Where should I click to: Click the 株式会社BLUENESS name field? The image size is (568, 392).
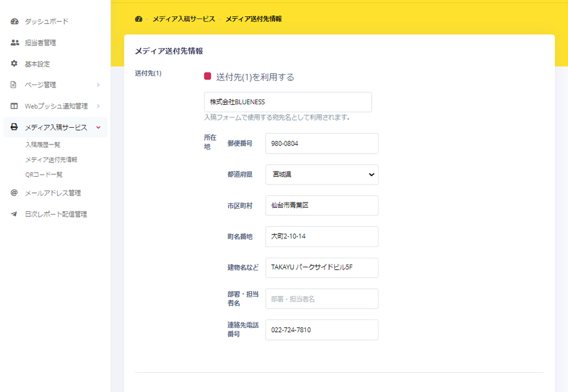(x=288, y=102)
